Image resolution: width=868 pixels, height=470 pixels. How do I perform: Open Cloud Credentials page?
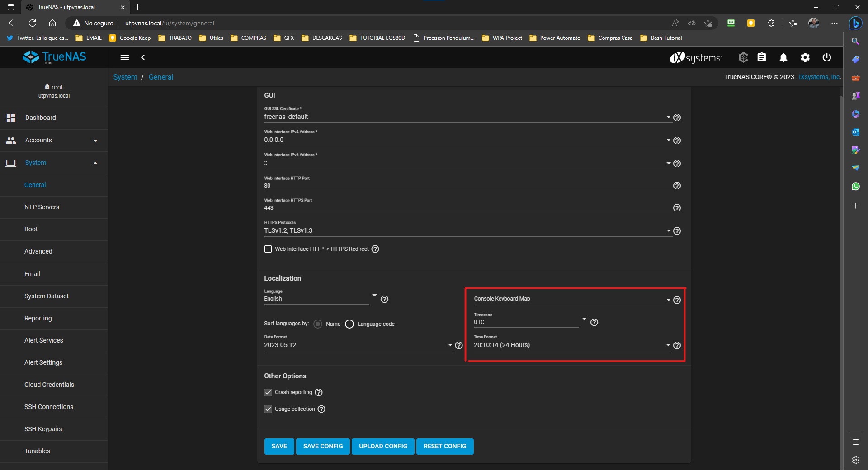tap(54, 385)
